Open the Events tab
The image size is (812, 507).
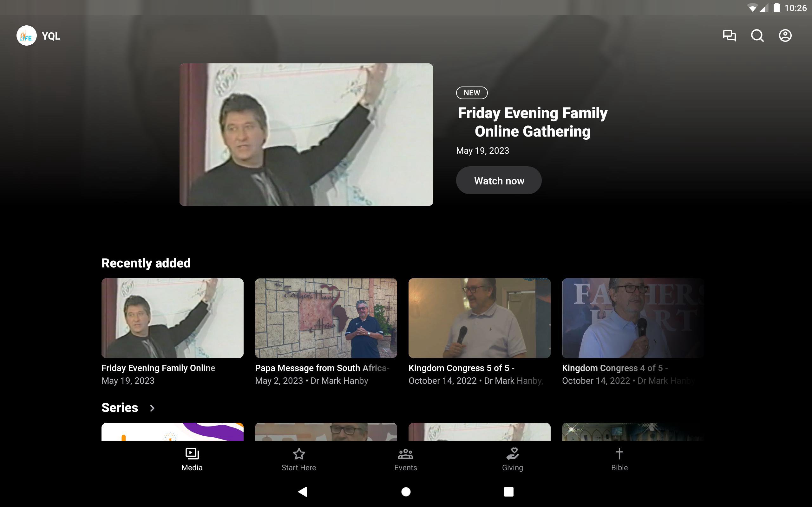click(x=405, y=459)
